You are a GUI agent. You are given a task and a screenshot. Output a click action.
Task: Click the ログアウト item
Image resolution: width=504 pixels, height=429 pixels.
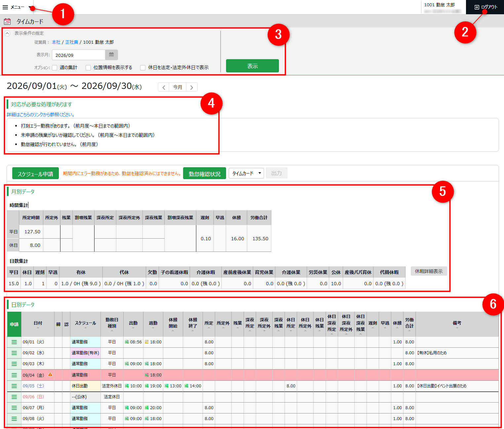click(x=485, y=7)
